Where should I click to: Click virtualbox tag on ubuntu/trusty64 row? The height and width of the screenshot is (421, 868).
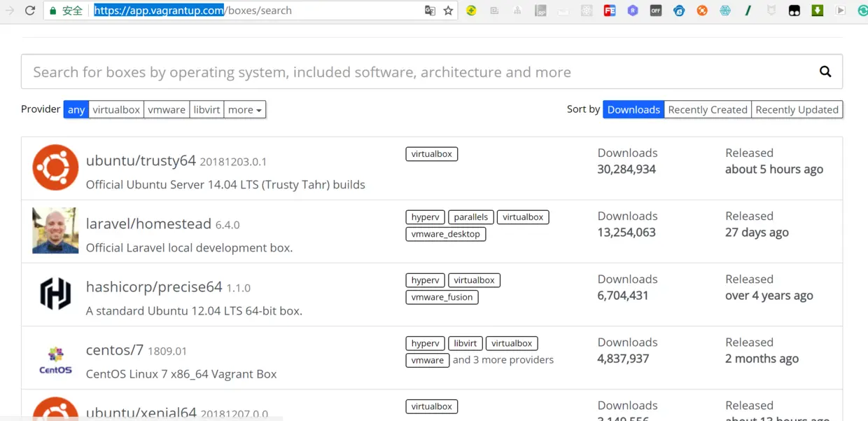[x=432, y=153]
